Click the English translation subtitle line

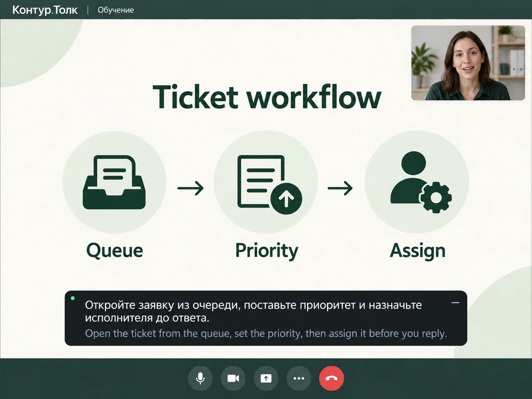pyautogui.click(x=266, y=334)
